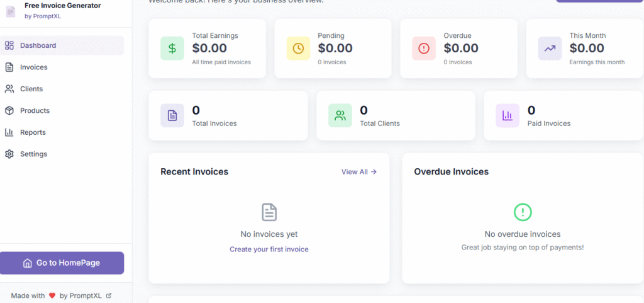
Task: Click Create your first invoice link
Action: [x=269, y=249]
